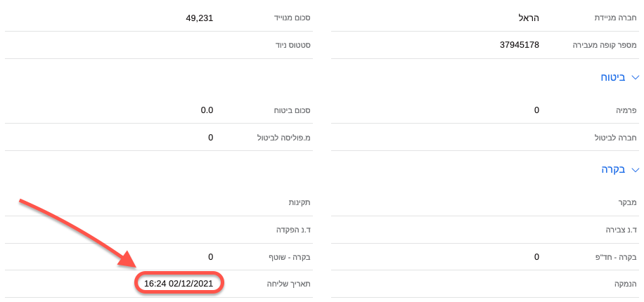Click the סכום ביטוח value 0.0
Screen dimensions: 644x302
205,110
